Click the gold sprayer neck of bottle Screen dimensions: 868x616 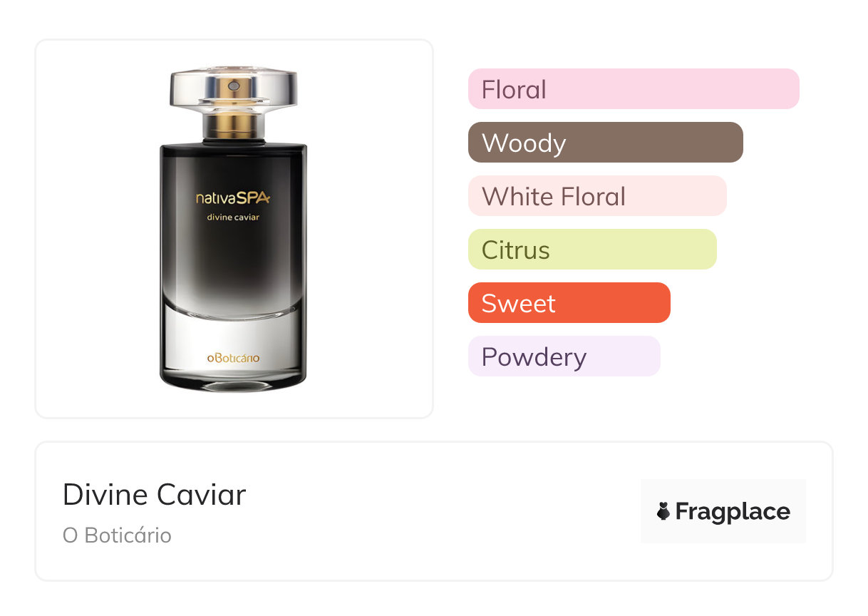click(x=233, y=125)
